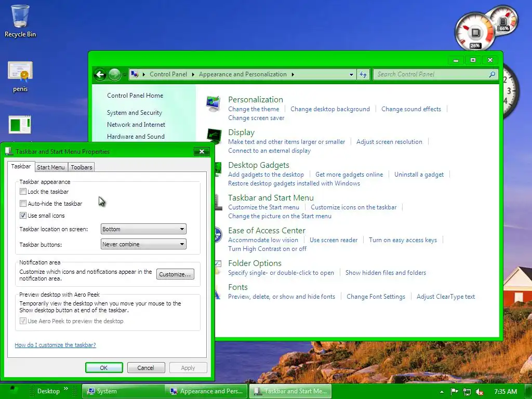Image resolution: width=532 pixels, height=399 pixels.
Task: Enable Lock the taskbar checkbox
Action: 23,191
